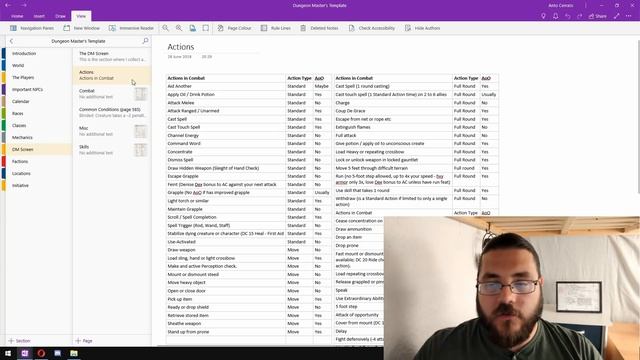Click the Actions page title
This screenshot has width=640, height=360.
[181, 47]
